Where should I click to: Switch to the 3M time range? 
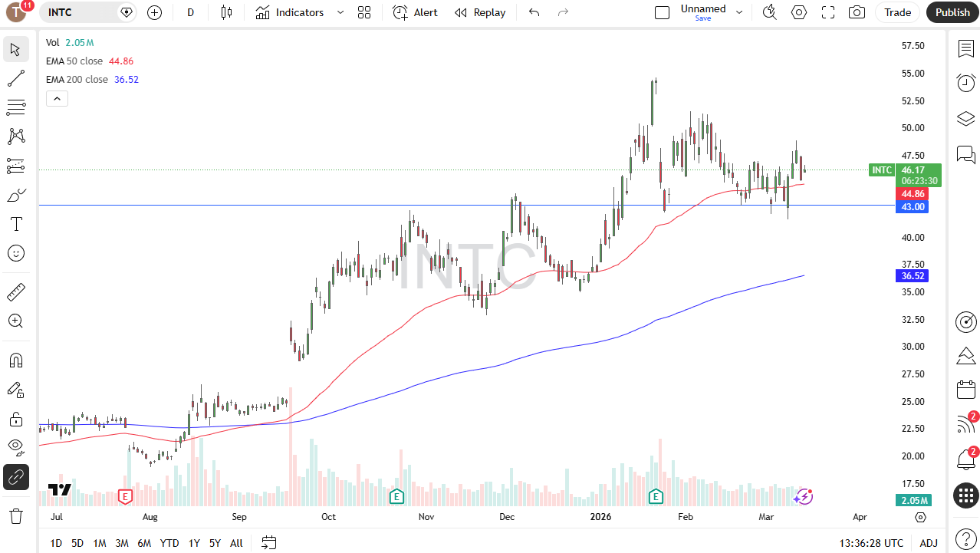pyautogui.click(x=122, y=543)
